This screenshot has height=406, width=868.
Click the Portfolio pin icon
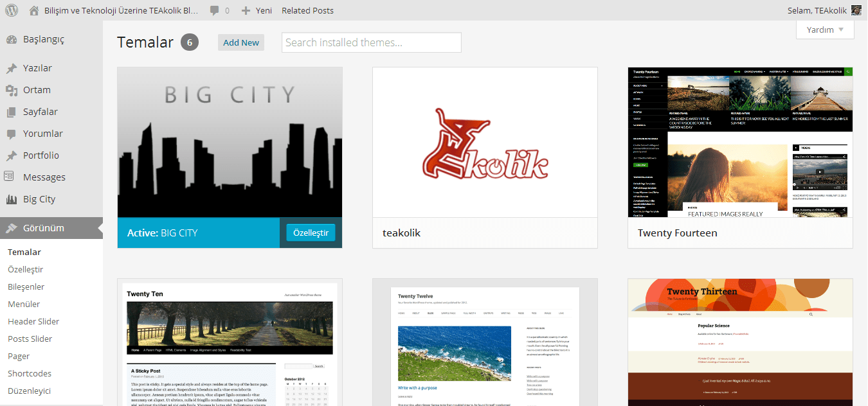pos(11,155)
